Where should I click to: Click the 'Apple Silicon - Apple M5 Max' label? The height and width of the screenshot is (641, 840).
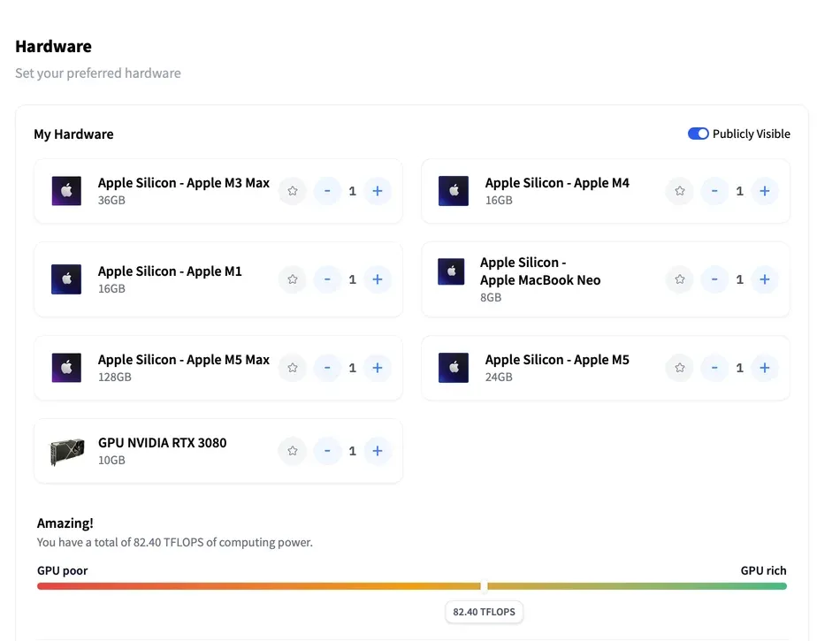184,360
